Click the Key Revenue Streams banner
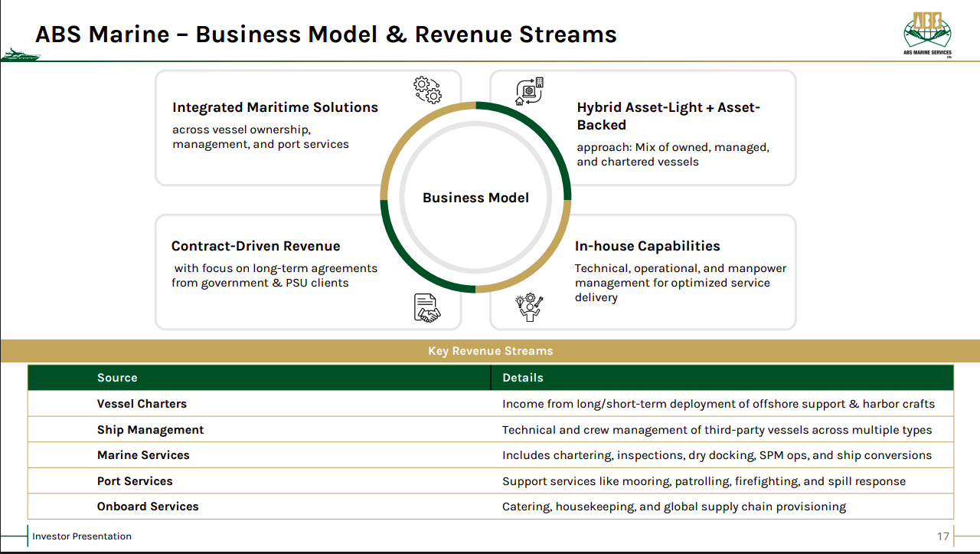 point(490,351)
